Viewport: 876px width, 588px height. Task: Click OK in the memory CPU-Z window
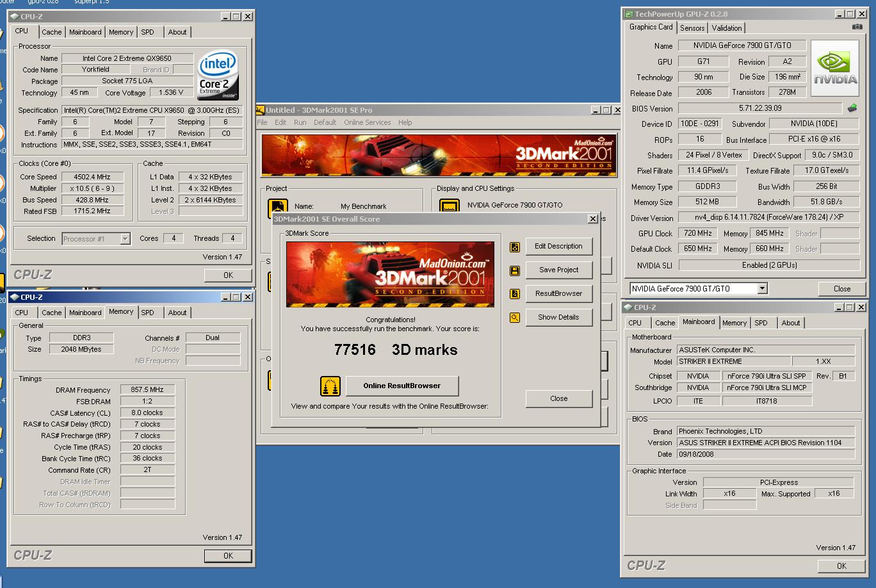pyautogui.click(x=228, y=556)
